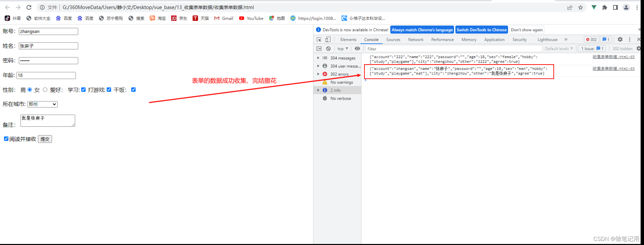
Task: Open the 所在城市 city dropdown
Action: (x=42, y=104)
